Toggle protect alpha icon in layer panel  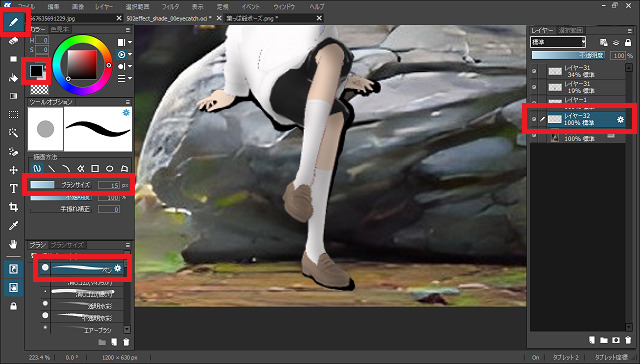tap(604, 42)
